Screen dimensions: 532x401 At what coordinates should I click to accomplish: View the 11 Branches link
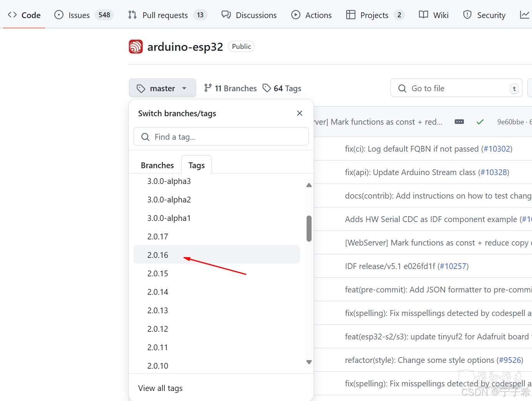coord(230,88)
